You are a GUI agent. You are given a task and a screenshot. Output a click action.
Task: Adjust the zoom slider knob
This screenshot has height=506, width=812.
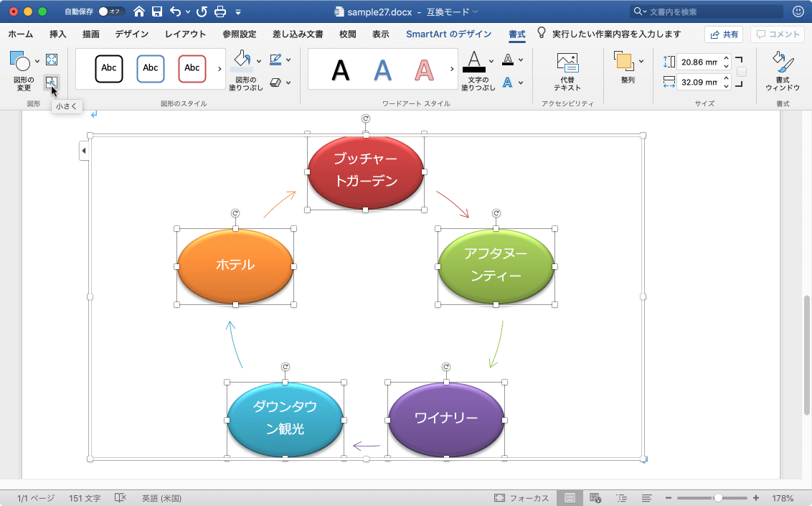tap(718, 498)
